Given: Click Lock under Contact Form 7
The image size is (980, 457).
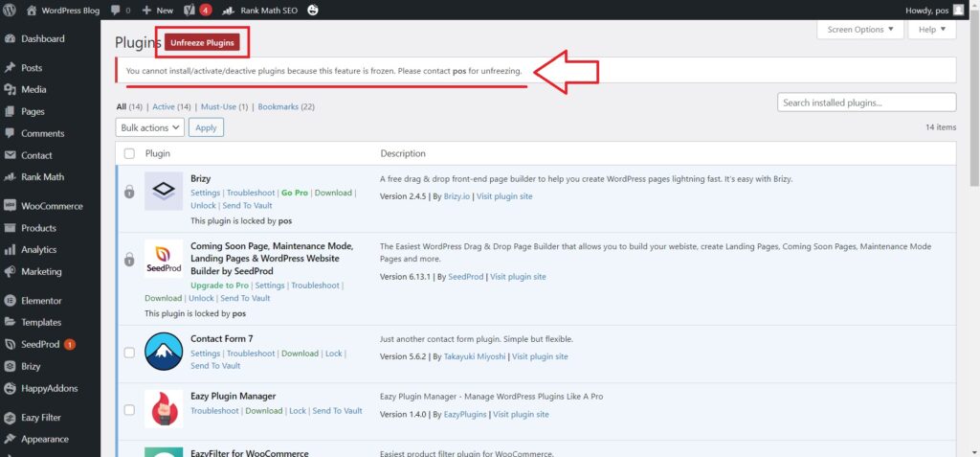Looking at the screenshot, I should 334,354.
